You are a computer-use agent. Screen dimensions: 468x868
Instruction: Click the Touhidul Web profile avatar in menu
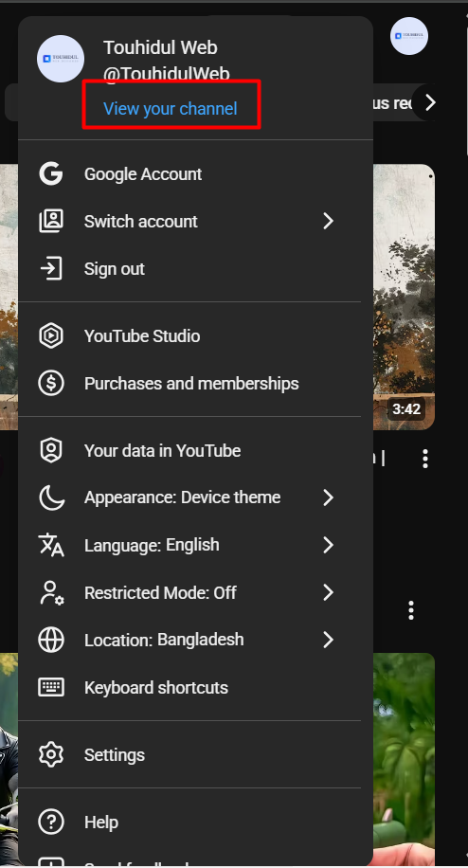(61, 59)
